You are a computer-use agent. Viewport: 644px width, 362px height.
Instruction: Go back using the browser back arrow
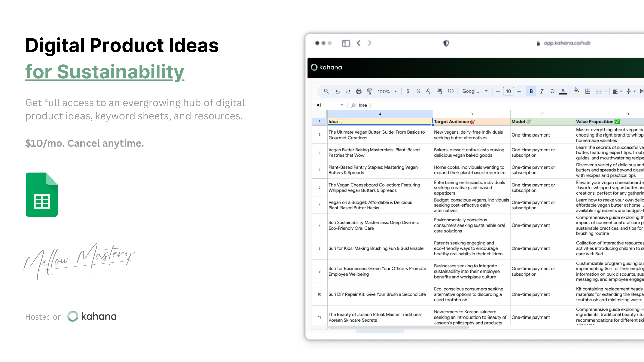359,43
